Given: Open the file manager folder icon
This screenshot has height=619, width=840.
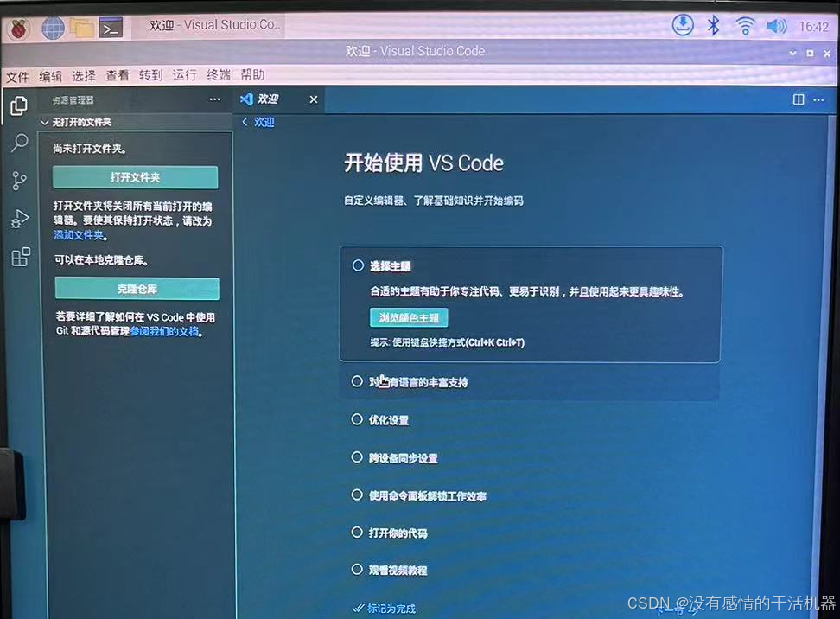Looking at the screenshot, I should [x=81, y=28].
